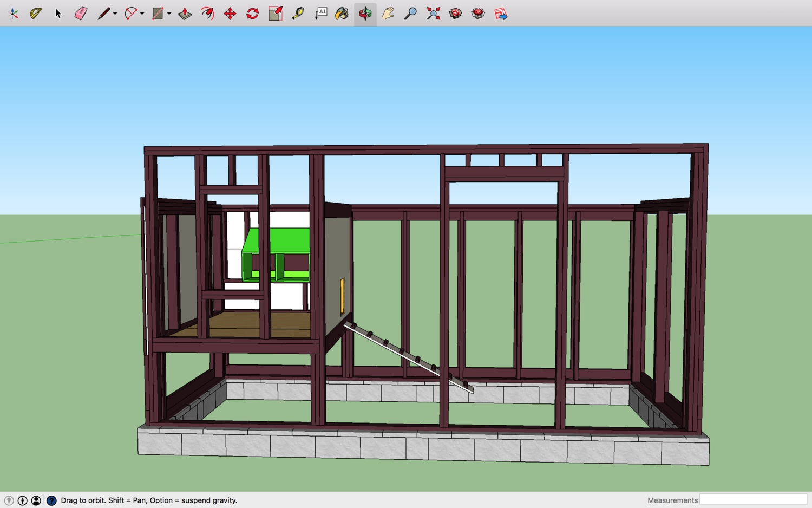Select the Paint Bucket tool
The height and width of the screenshot is (508, 812).
click(x=342, y=14)
